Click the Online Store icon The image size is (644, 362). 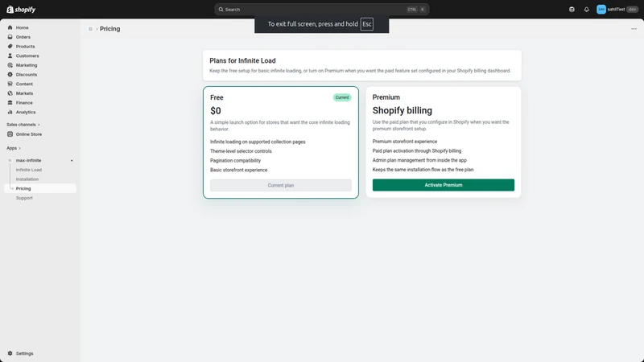point(10,134)
